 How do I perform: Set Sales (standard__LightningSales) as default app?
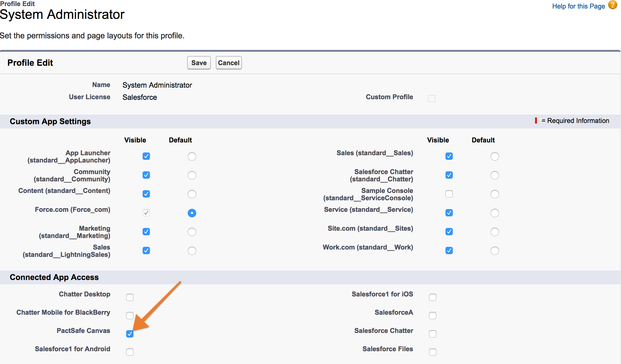[x=192, y=251]
